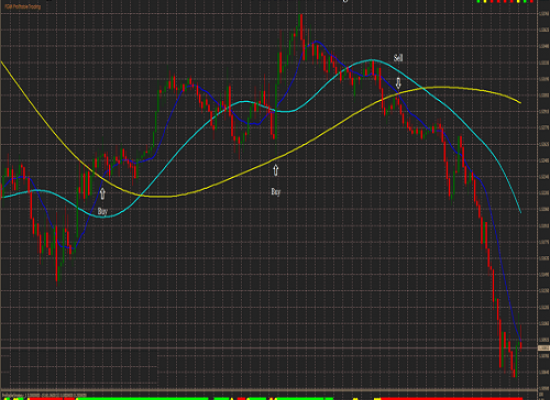This screenshot has width=550, height=400.
Task: Click the orange indicator title in top-left corner
Action: 23,6
